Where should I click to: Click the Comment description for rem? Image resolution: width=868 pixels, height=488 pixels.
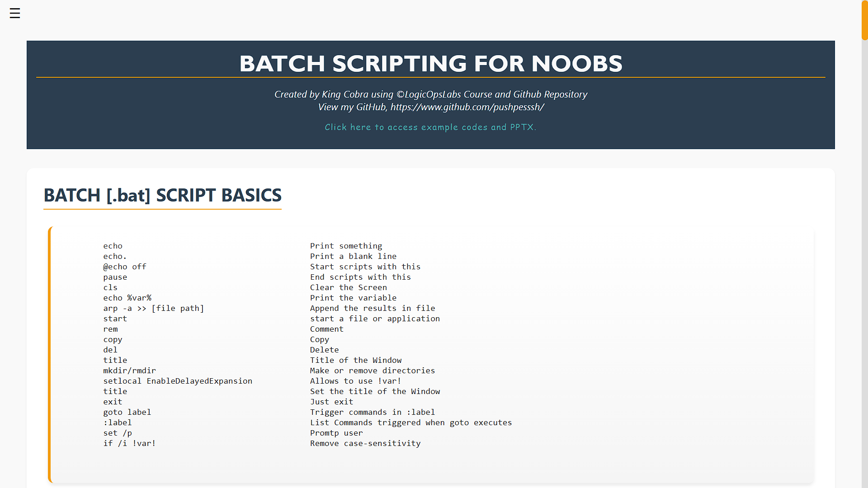(326, 329)
